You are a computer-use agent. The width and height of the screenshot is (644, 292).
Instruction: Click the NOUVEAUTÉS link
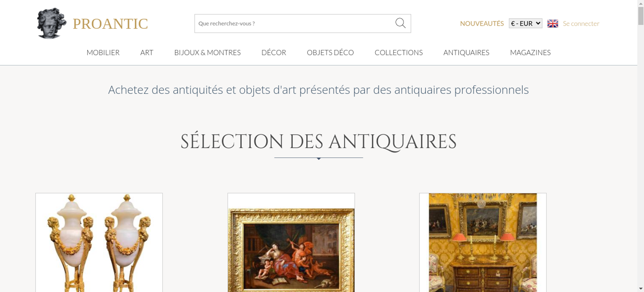tap(482, 23)
